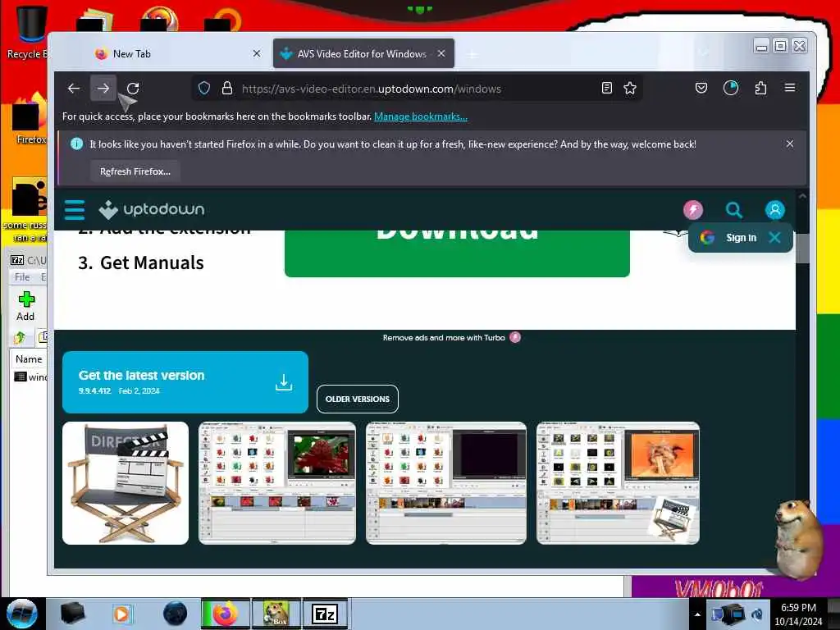The width and height of the screenshot is (840, 630).
Task: Open Pocket save icon in toolbar
Action: (701, 88)
